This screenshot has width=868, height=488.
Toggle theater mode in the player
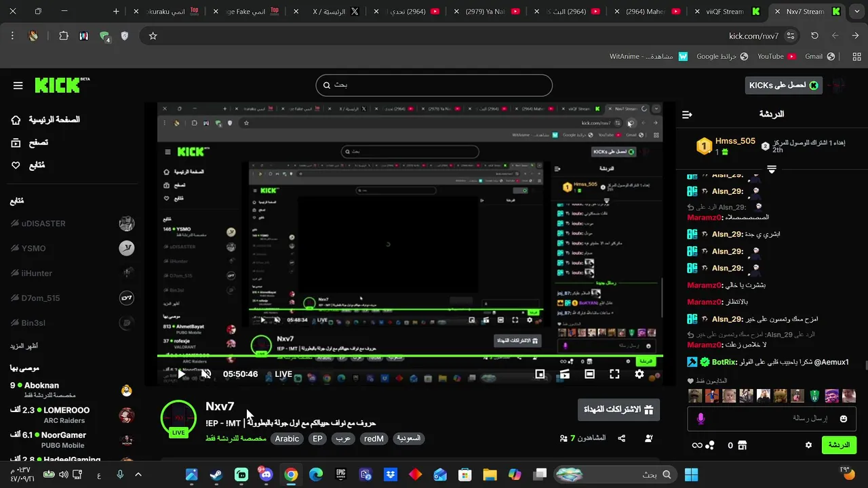coord(589,373)
